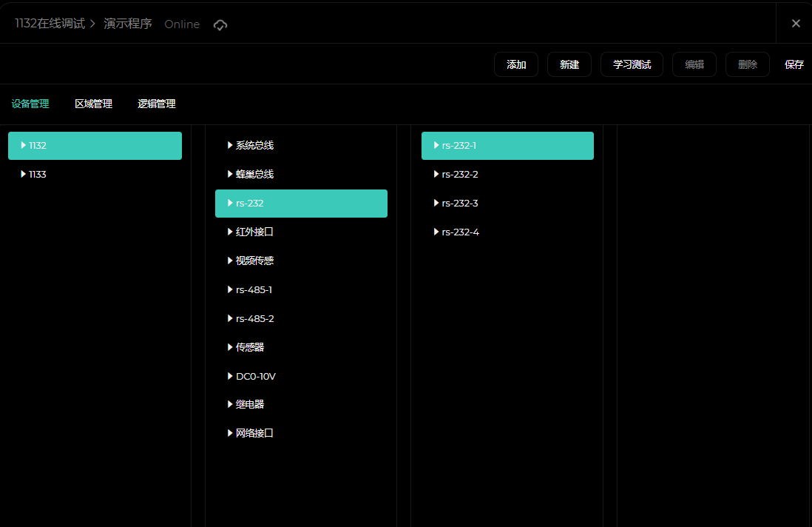812x527 pixels.
Task: Open 学习测试 from the toolbar
Action: point(632,64)
